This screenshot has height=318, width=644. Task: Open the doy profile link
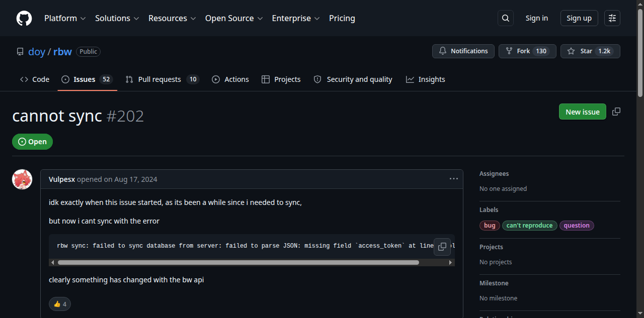(x=36, y=51)
